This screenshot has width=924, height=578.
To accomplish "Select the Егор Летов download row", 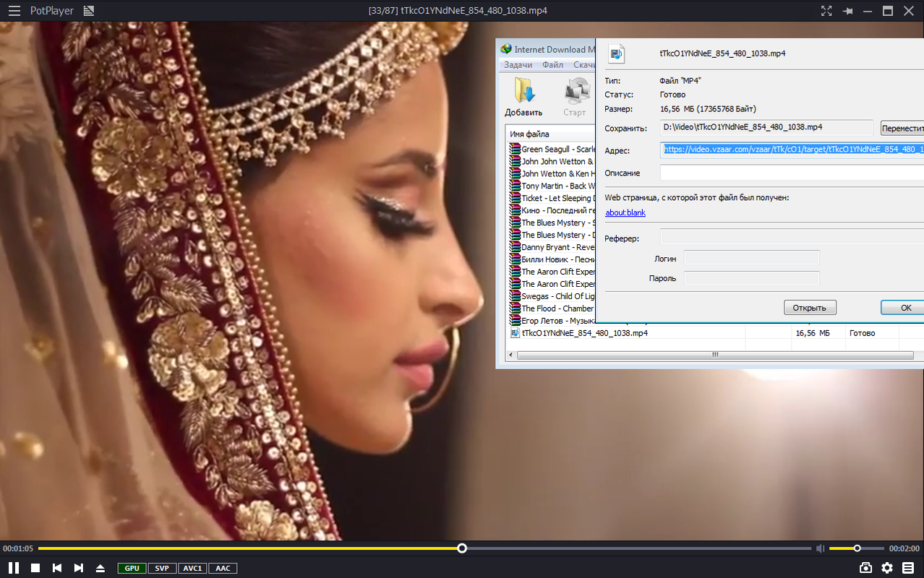I will point(552,321).
